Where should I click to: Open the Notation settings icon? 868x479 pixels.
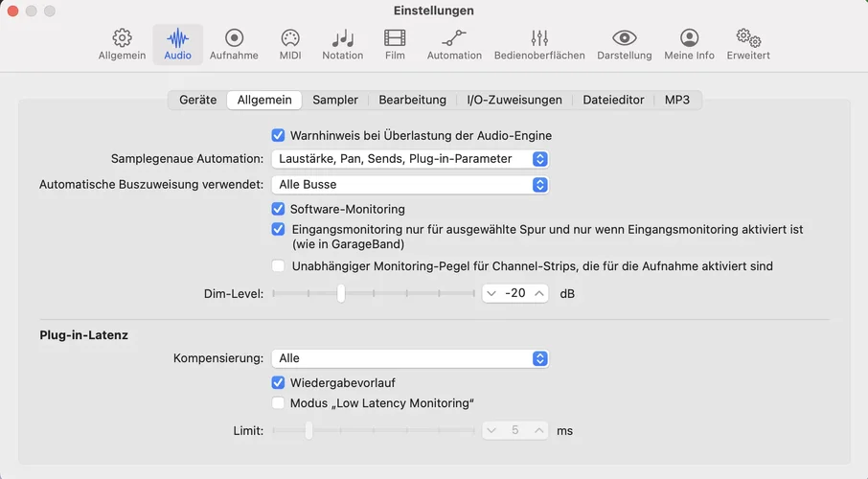coord(342,38)
